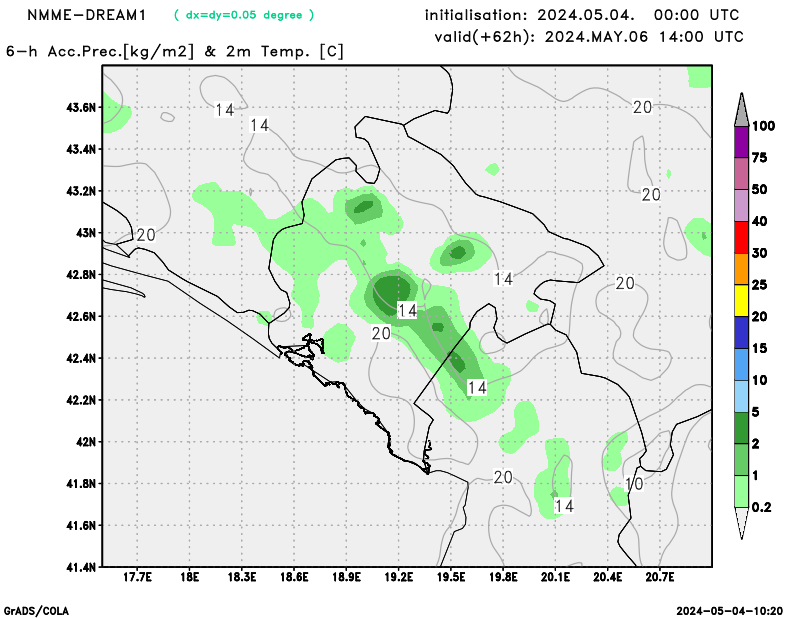Click the 43N latitude axis label
The image size is (800, 618).
(x=86, y=233)
